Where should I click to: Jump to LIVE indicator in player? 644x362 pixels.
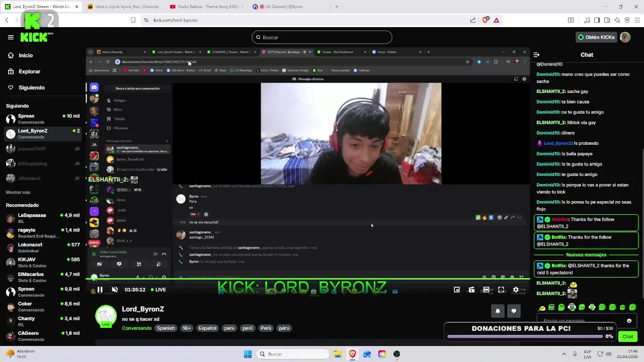tap(157, 290)
